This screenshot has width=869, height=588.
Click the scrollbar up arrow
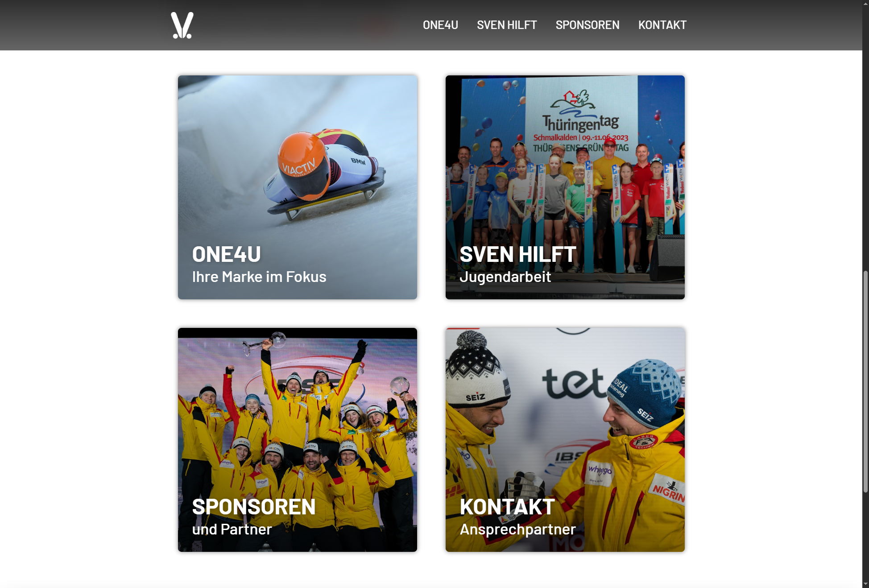coord(865,4)
